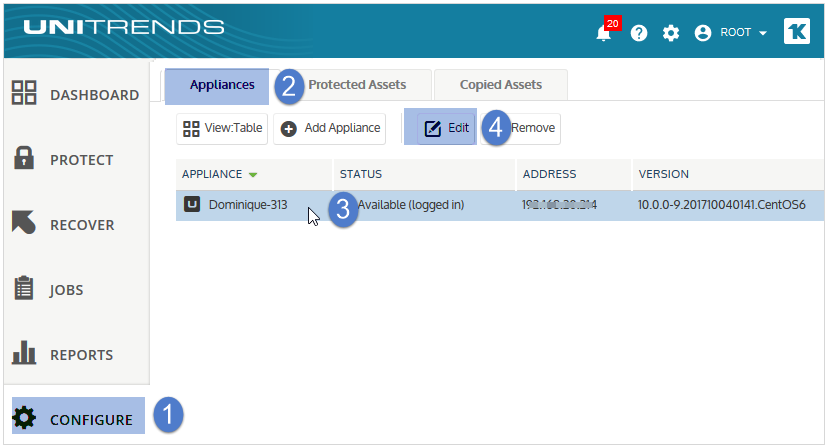The image size is (827, 447).
Task: Click version 10.0.0-9.201710040141.CentOS6 cell
Action: (722, 205)
